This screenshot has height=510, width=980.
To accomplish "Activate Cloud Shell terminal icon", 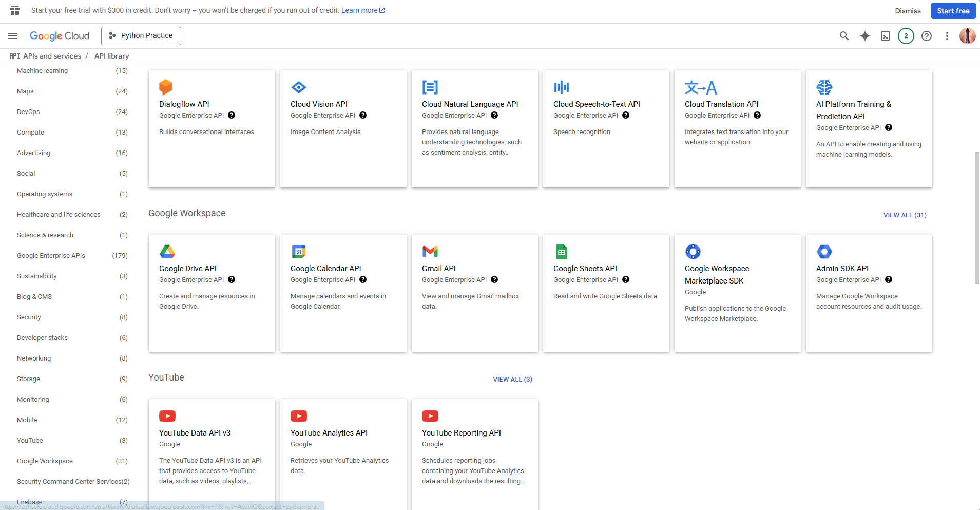I will pyautogui.click(x=886, y=36).
